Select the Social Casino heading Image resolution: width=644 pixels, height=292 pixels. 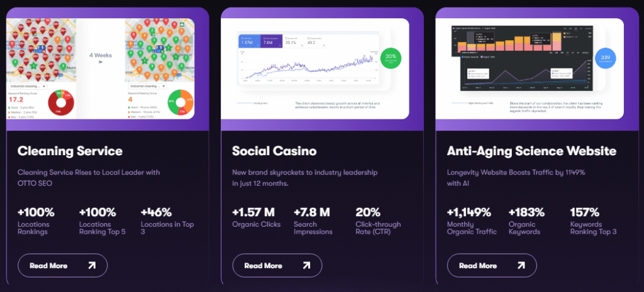(274, 151)
